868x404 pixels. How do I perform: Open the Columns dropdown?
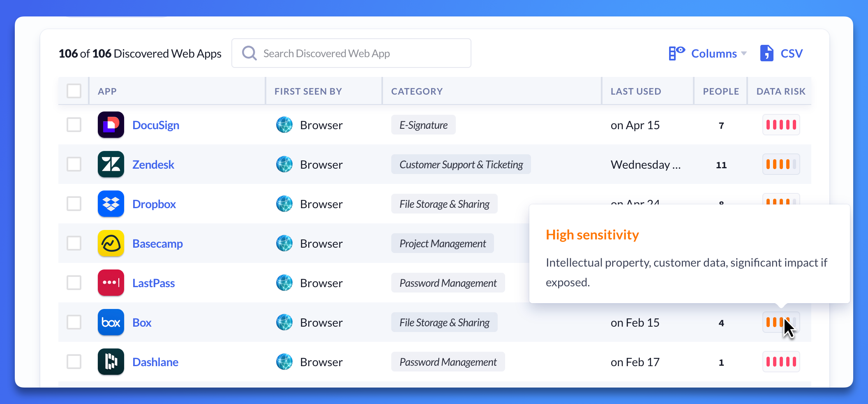[708, 53]
